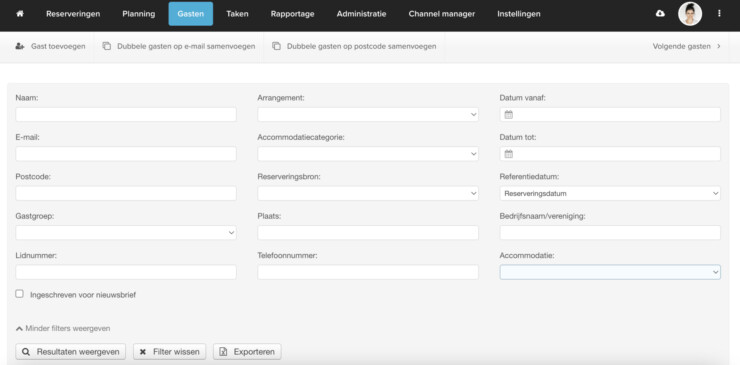This screenshot has height=365, width=740.
Task: Click the Volgende gasten chevron arrow
Action: click(719, 46)
